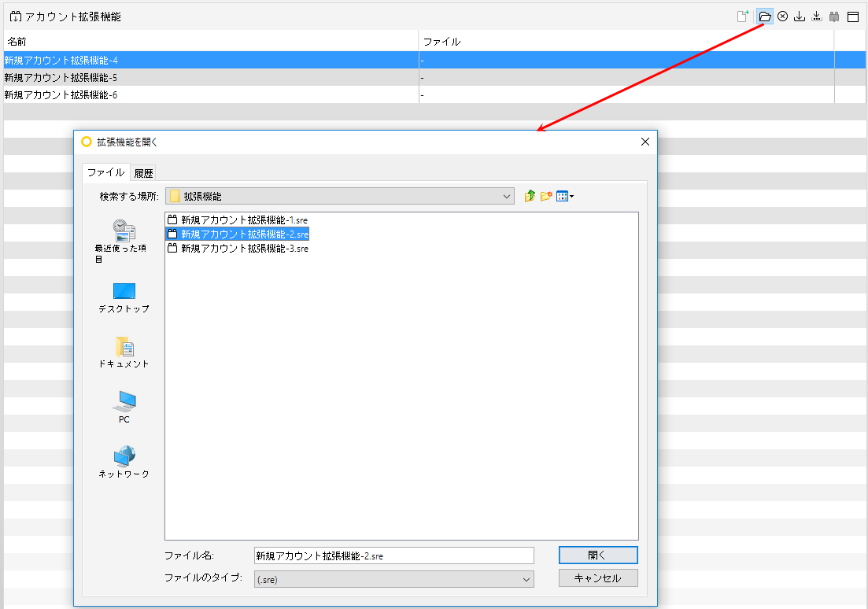This screenshot has width=868, height=609.
Task: Close the 拡張機能を開く dialog
Action: pos(645,142)
